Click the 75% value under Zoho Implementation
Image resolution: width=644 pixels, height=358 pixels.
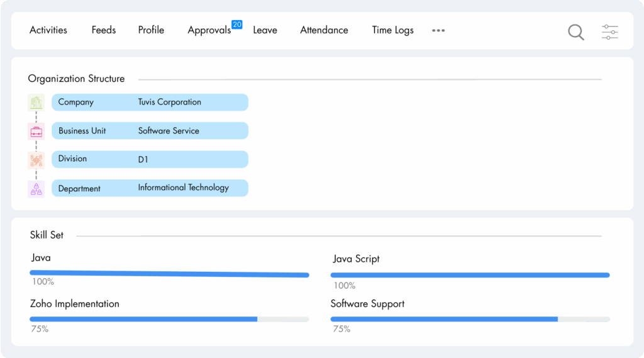pos(40,329)
